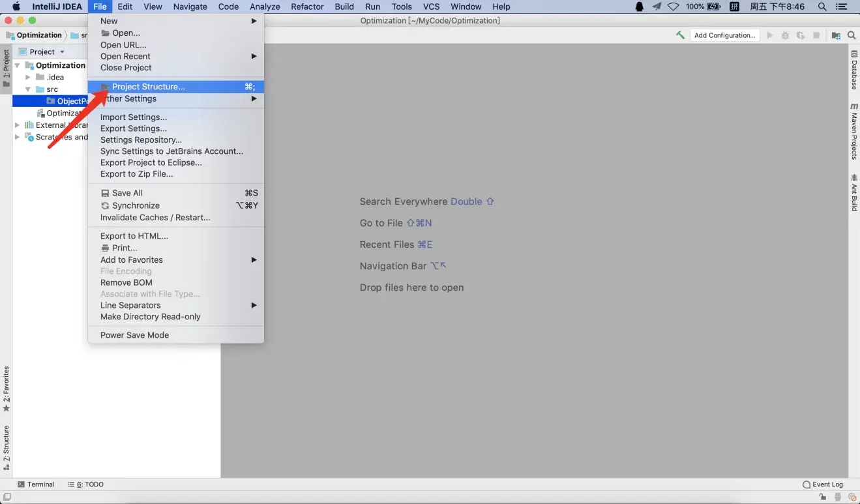860x504 pixels.
Task: Click the Search Everywhere magnifier in the toolbar
Action: pyautogui.click(x=852, y=35)
